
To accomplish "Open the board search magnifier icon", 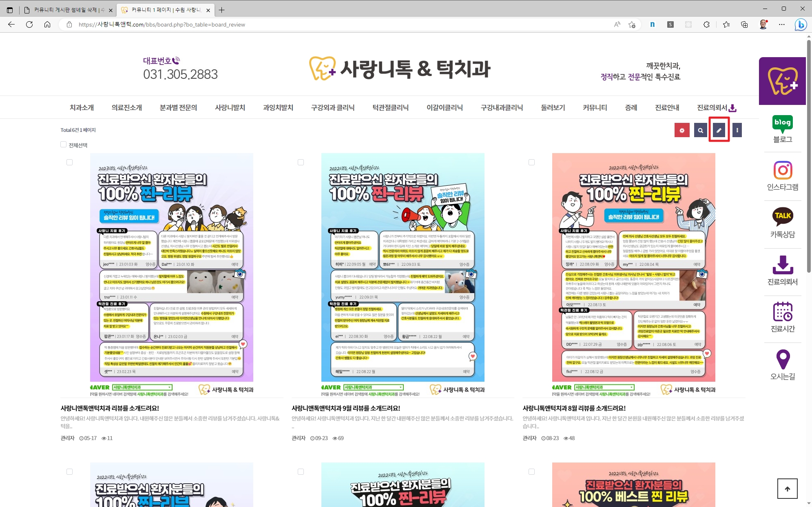I will click(700, 131).
